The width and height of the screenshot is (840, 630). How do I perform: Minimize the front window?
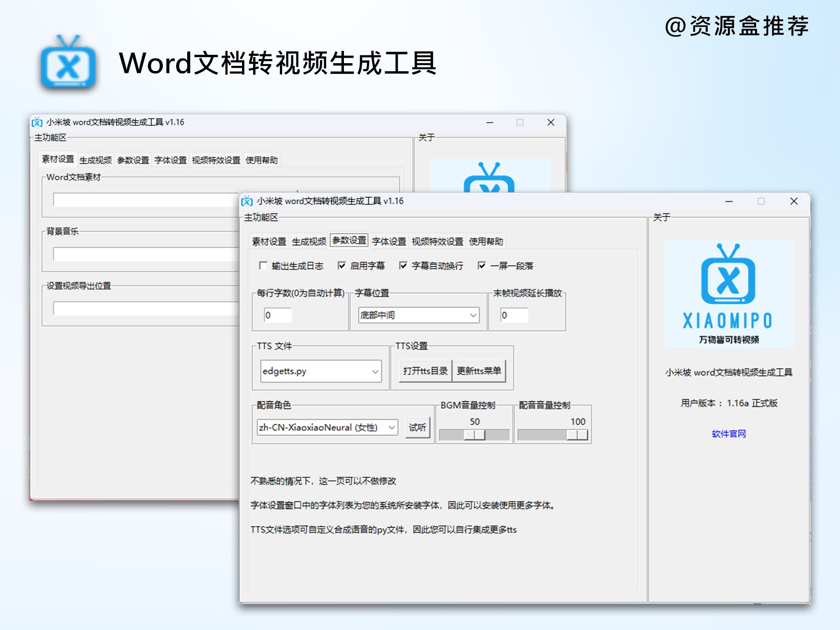pos(729,202)
